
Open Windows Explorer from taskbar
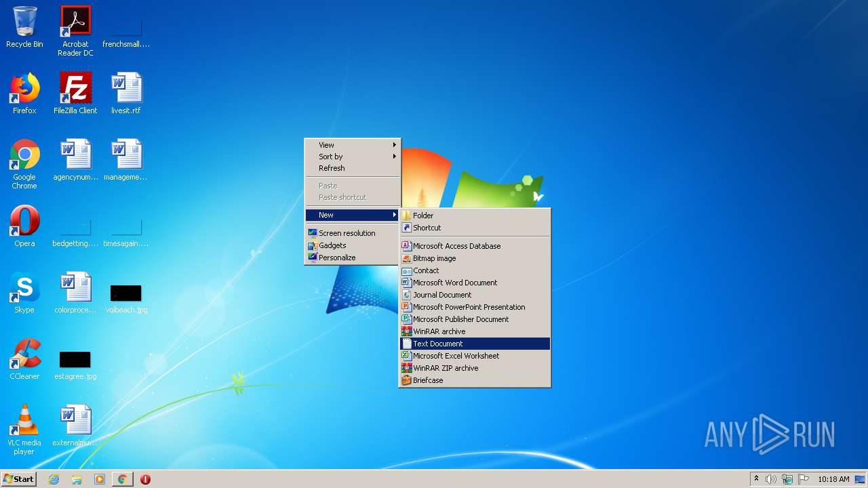(77, 479)
